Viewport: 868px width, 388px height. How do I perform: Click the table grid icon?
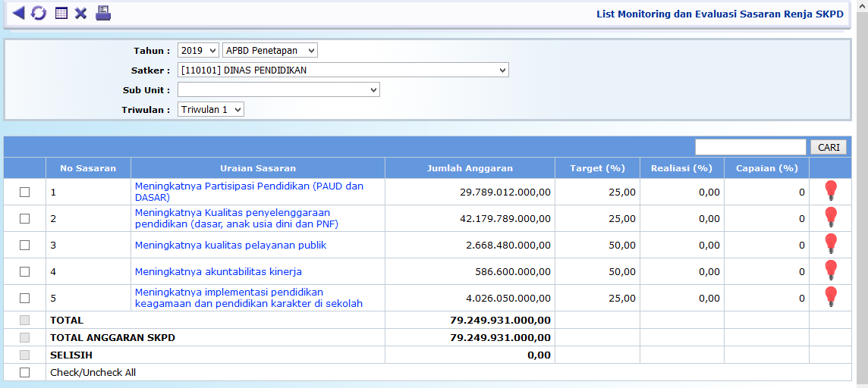pyautogui.click(x=61, y=14)
